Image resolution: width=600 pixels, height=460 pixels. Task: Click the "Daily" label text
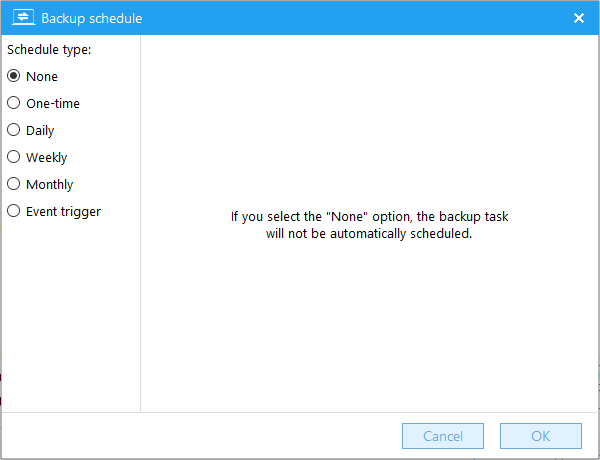pos(40,130)
